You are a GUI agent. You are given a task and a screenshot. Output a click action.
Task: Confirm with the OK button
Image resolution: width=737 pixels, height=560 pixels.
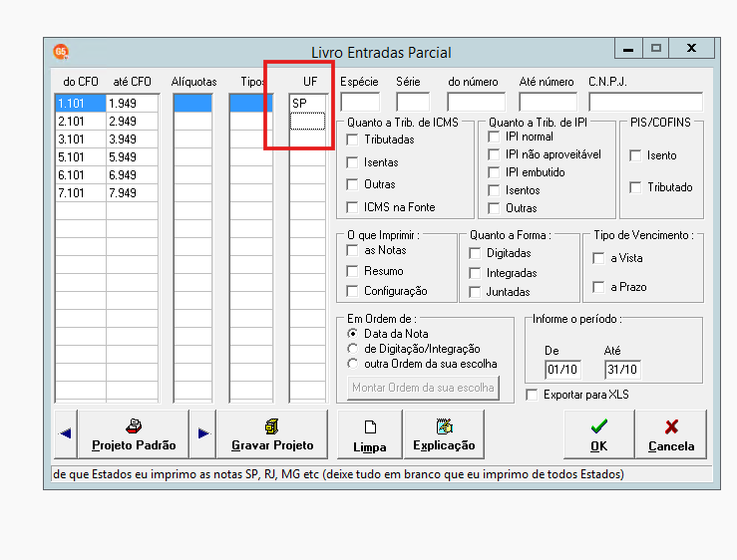(x=598, y=433)
